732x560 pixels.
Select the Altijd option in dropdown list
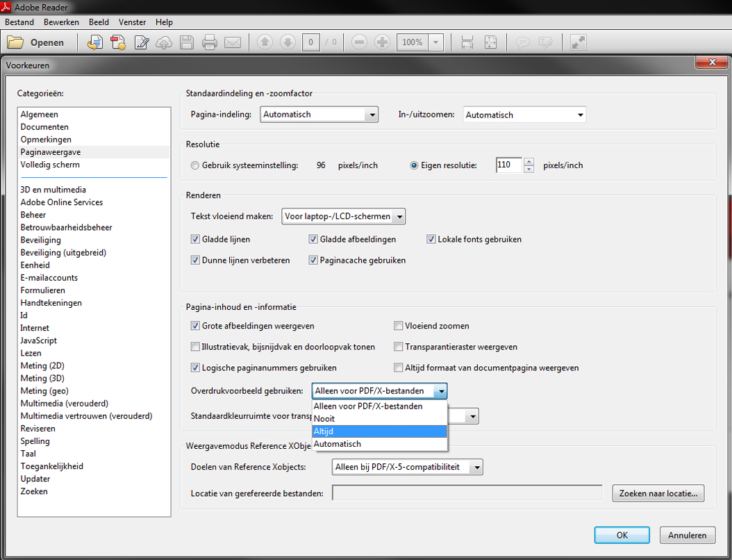[379, 431]
